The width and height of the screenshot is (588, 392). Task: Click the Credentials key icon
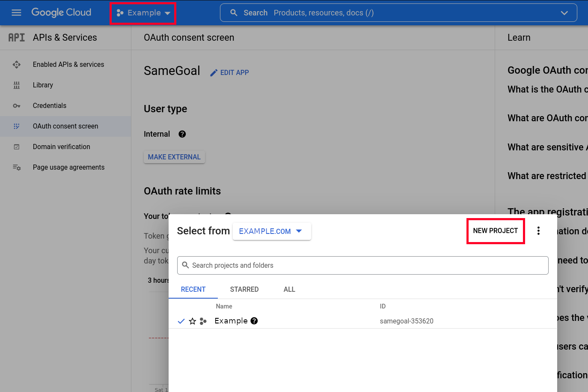(x=17, y=105)
